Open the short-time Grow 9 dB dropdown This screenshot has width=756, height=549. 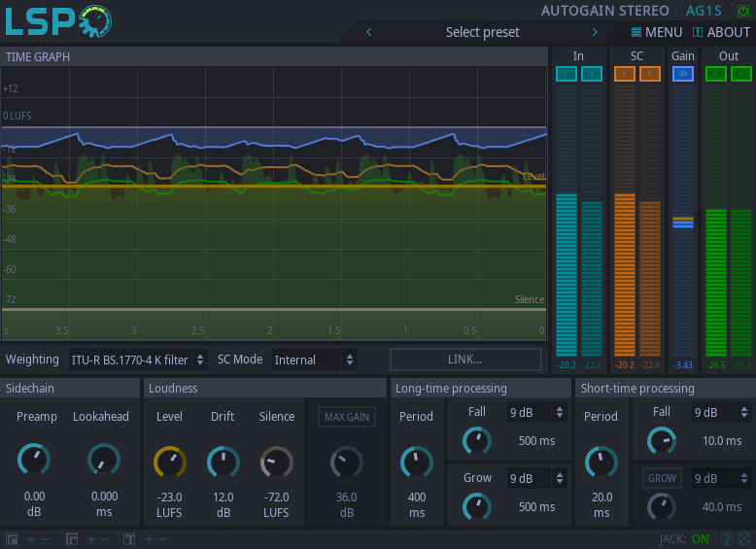pyautogui.click(x=721, y=478)
